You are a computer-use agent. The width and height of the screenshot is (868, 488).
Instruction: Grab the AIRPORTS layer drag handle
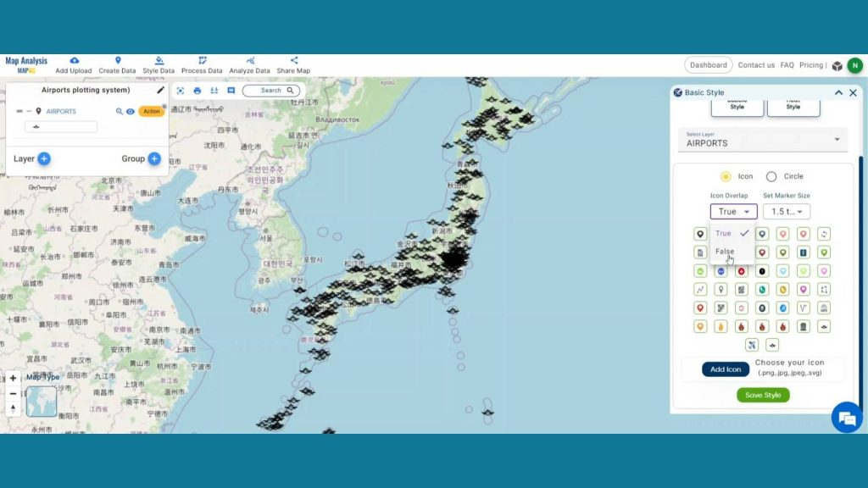point(19,111)
